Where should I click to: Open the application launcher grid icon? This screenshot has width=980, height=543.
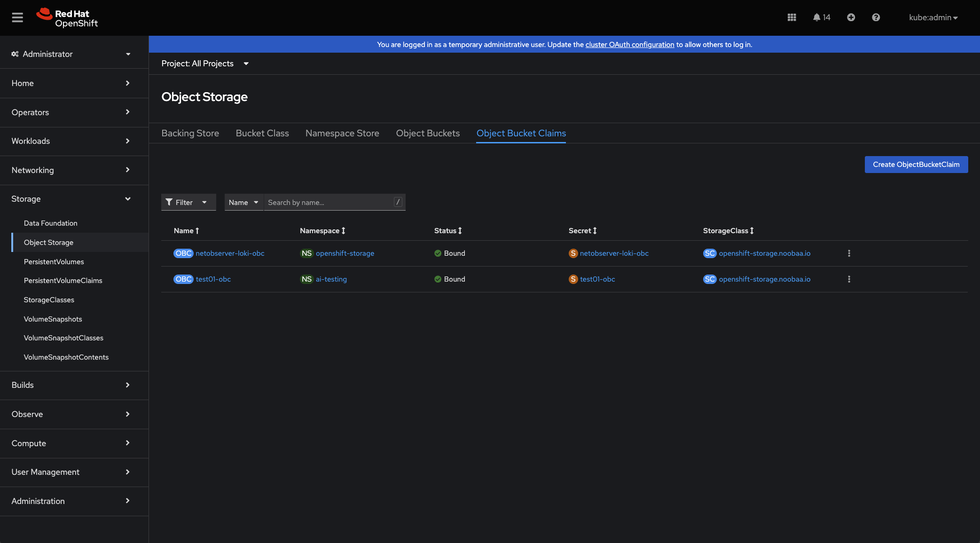point(792,17)
